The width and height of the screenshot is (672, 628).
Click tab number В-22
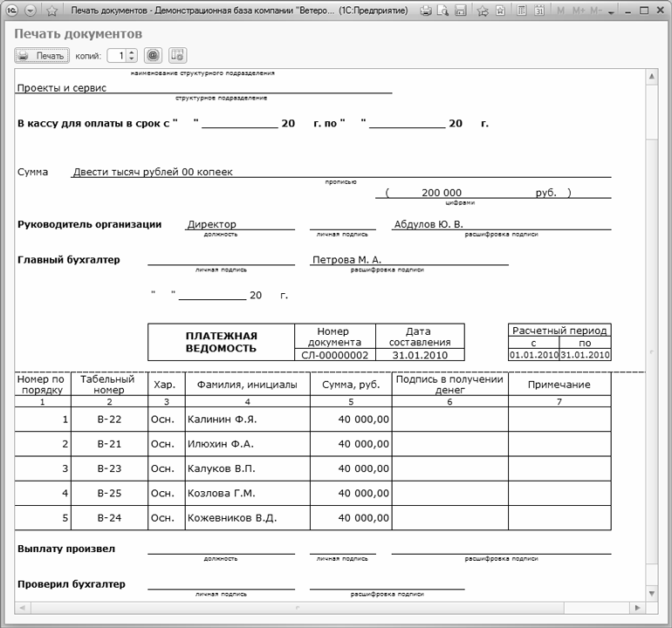[109, 420]
